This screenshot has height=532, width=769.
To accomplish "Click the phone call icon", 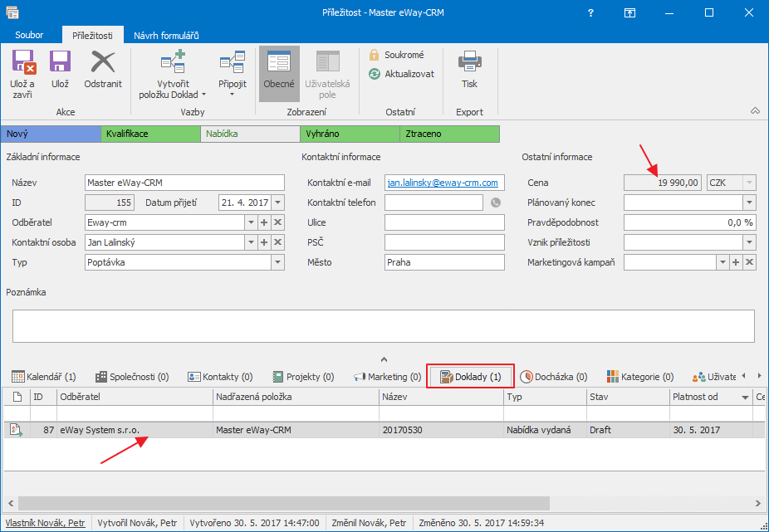I will coord(496,203).
